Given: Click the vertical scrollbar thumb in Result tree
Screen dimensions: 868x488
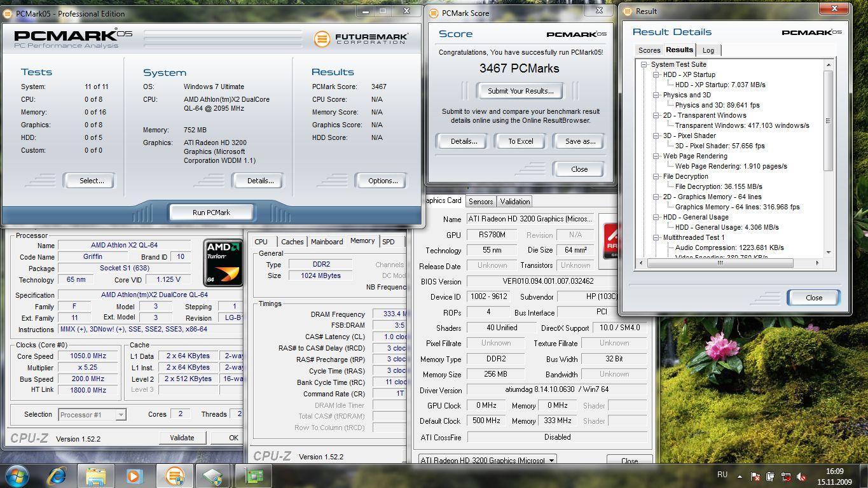Looking at the screenshot, I should click(829, 121).
